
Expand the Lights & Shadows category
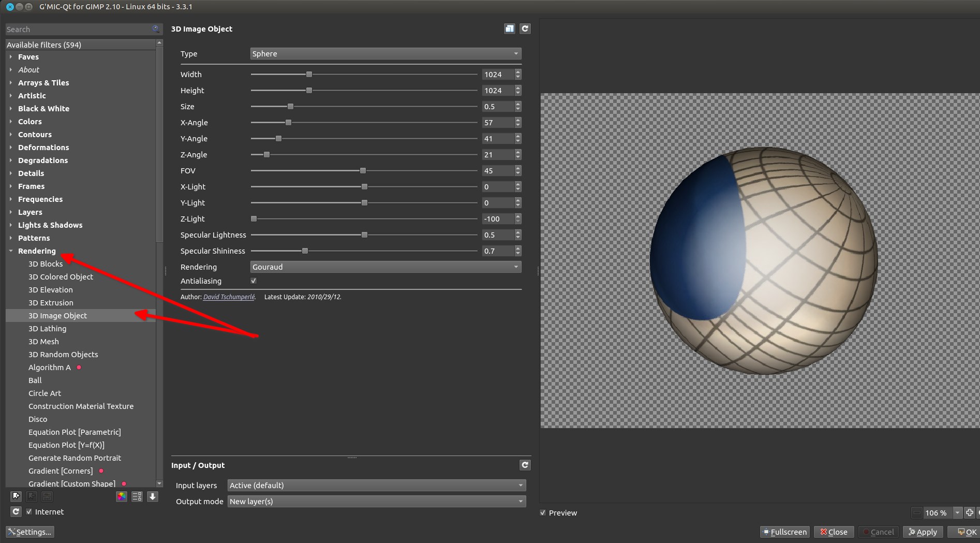(50, 225)
